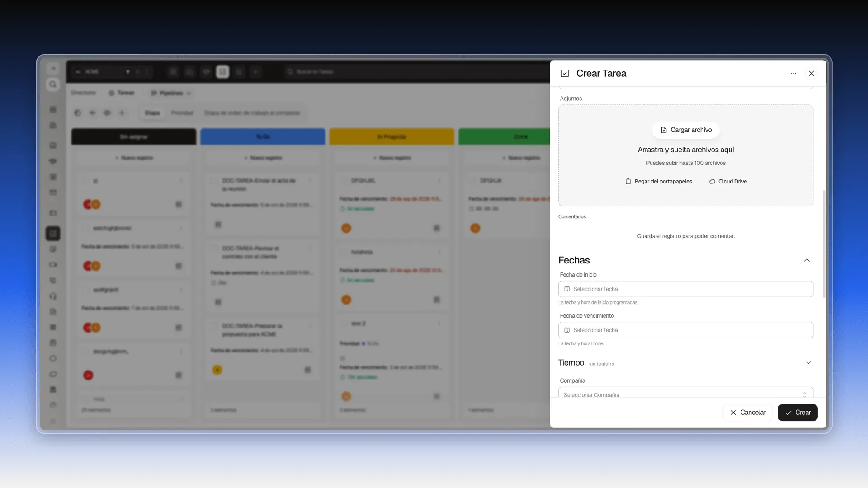Click the expand-sidebar arrow icon at top left

[x=53, y=69]
